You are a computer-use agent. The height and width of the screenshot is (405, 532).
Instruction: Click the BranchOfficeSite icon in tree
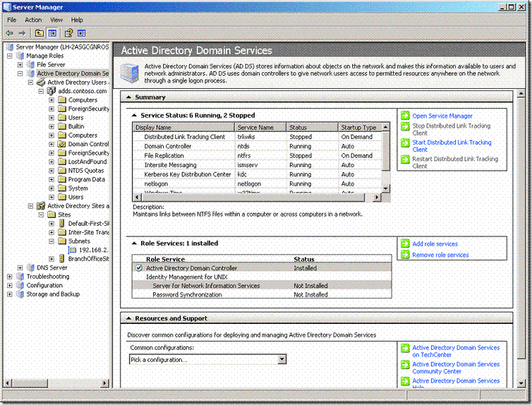click(x=62, y=258)
